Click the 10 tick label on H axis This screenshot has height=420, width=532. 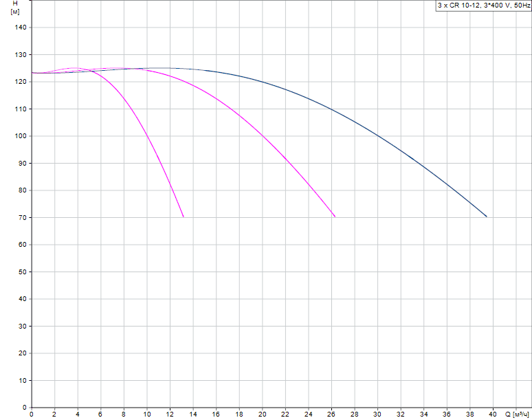[x=21, y=381]
